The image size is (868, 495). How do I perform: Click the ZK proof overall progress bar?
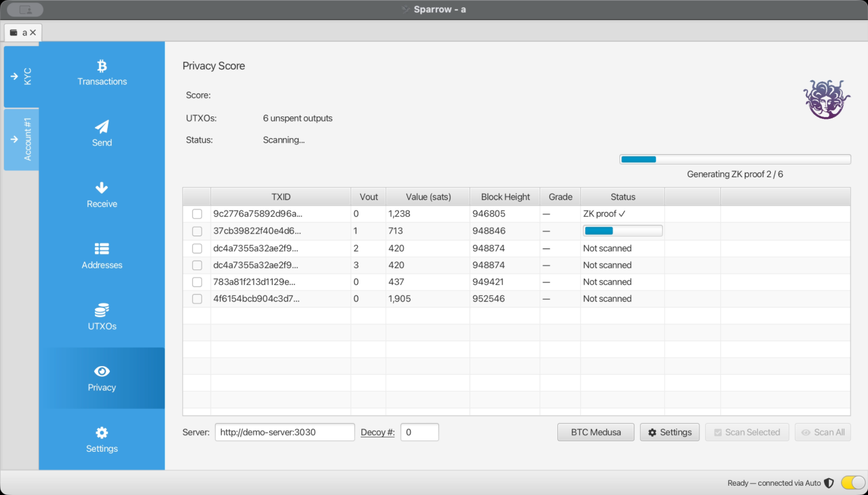(735, 159)
